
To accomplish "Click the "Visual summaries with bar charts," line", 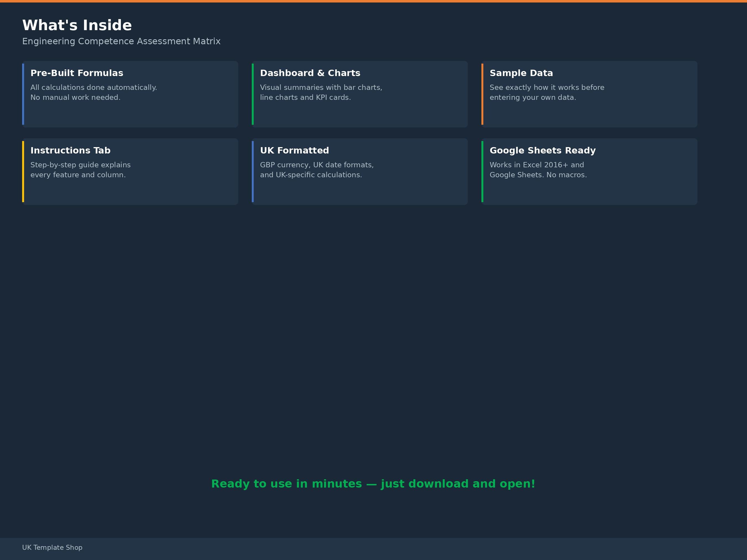I will [x=321, y=87].
